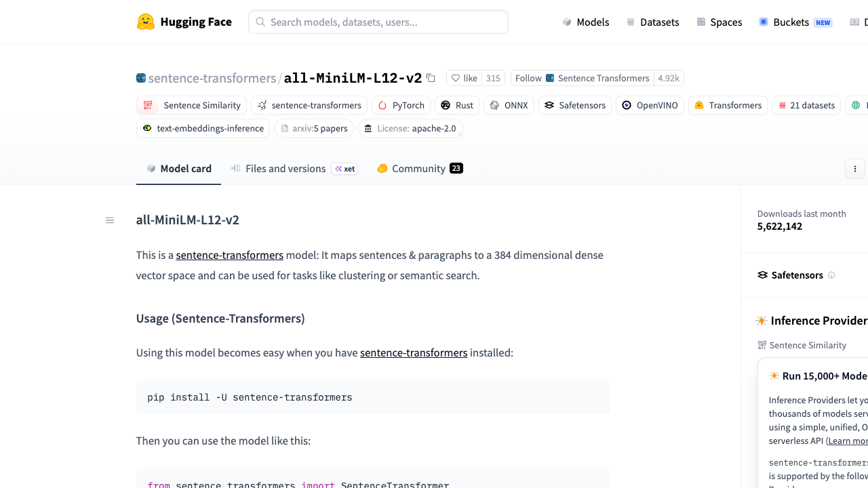Select the Sentence Similarity tag
This screenshot has height=488, width=868.
[192, 105]
